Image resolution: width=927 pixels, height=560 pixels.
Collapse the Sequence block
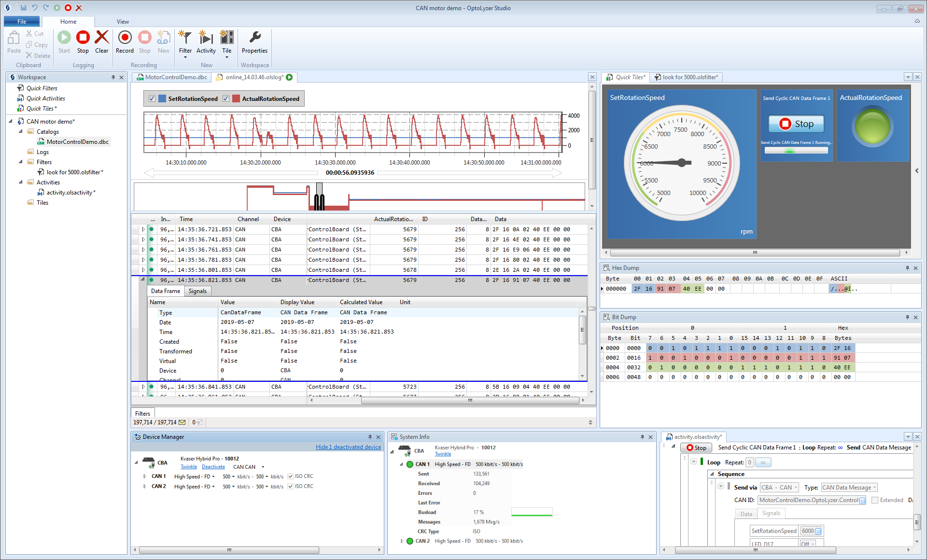(712, 474)
